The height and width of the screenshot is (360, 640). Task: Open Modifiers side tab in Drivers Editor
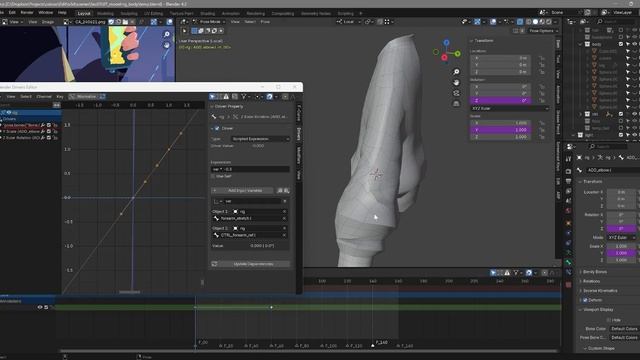pyautogui.click(x=299, y=155)
